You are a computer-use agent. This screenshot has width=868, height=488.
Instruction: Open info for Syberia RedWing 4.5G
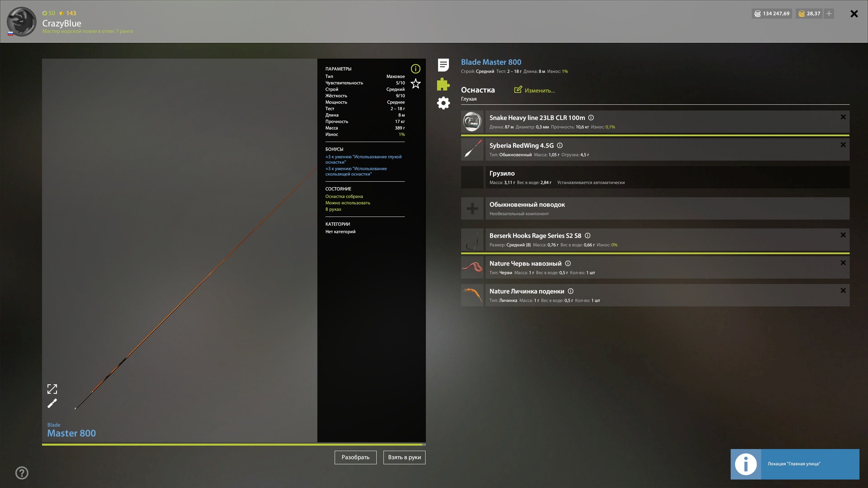(x=560, y=145)
